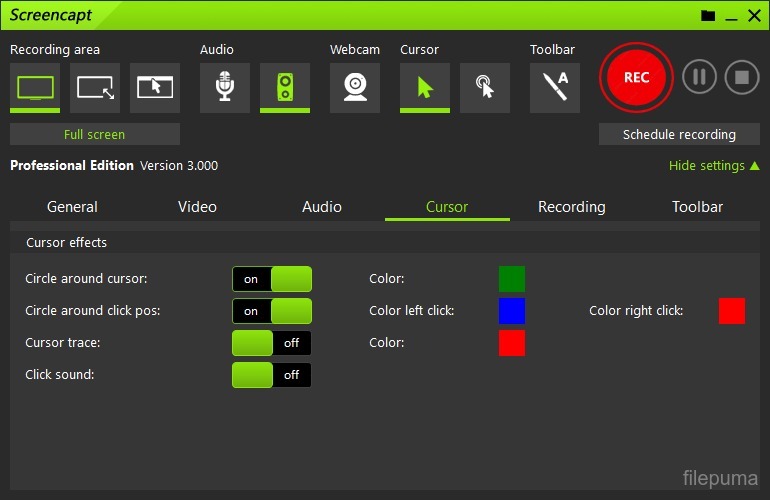
Task: Open the drawing toolbar icon
Action: coord(555,88)
